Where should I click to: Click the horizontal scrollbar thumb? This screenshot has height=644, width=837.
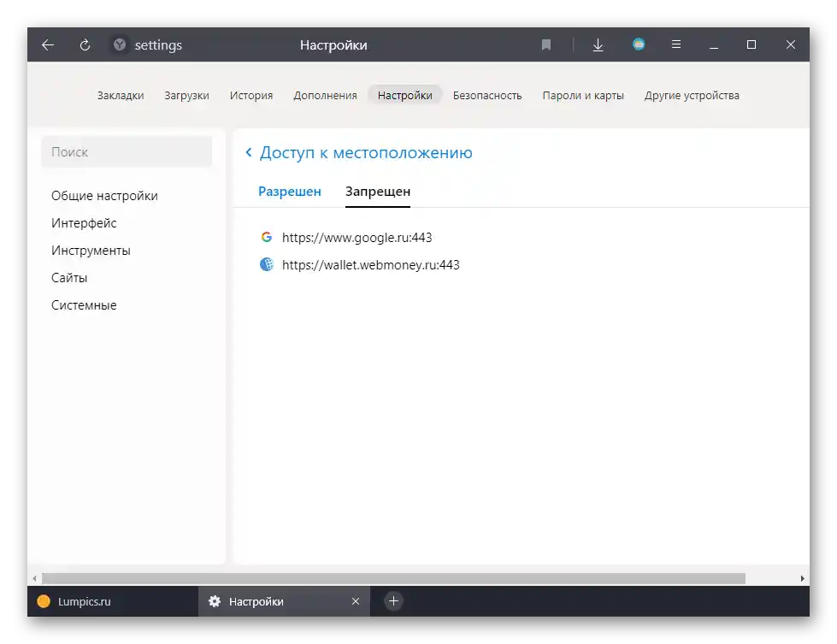(x=393, y=578)
